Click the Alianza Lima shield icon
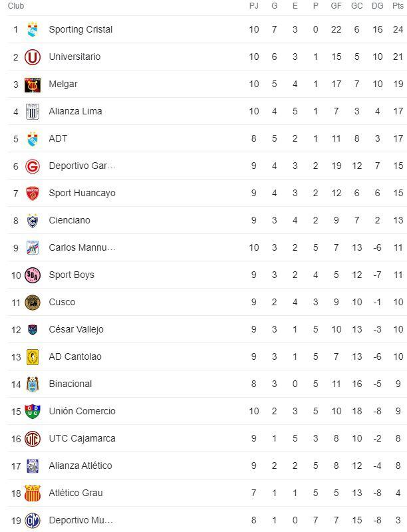 point(32,112)
